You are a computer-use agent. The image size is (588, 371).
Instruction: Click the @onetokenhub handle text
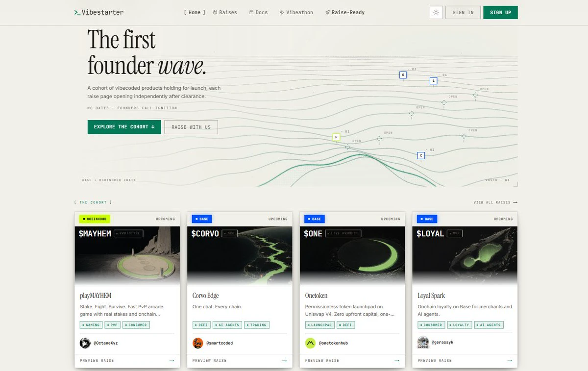(x=334, y=343)
